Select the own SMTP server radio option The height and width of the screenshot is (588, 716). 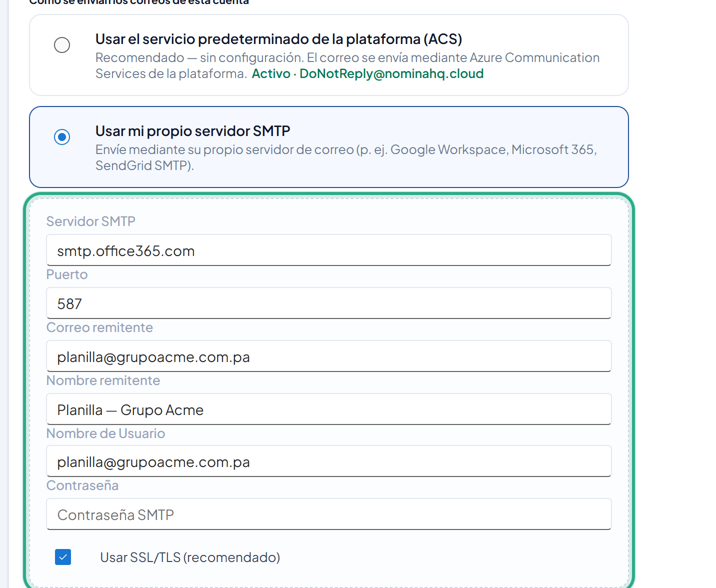(x=62, y=137)
